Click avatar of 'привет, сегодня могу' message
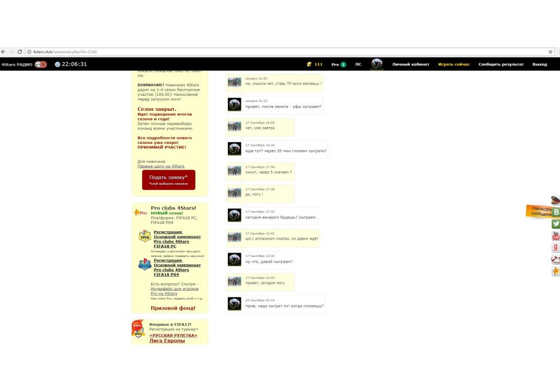The height and width of the screenshot is (392, 560). [234, 281]
